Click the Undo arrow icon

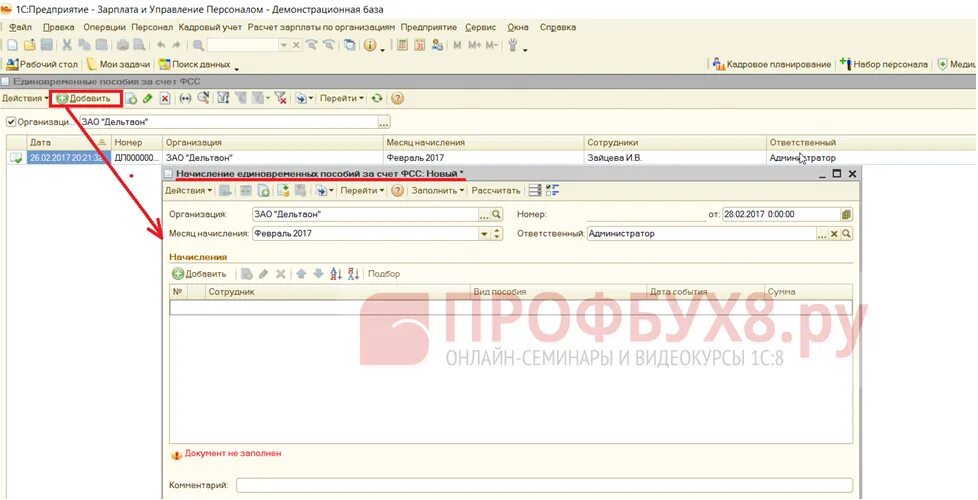tap(160, 45)
